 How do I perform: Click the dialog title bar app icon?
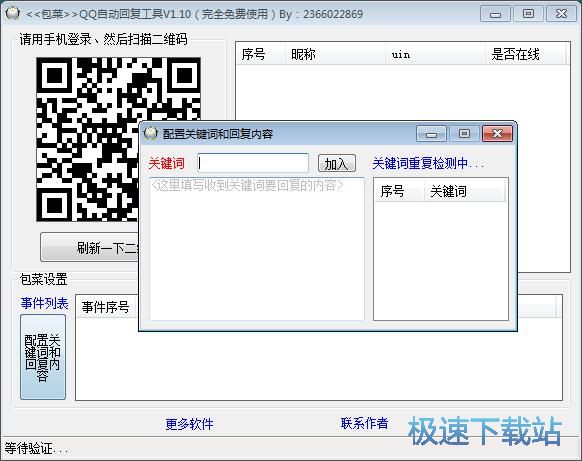(x=151, y=133)
